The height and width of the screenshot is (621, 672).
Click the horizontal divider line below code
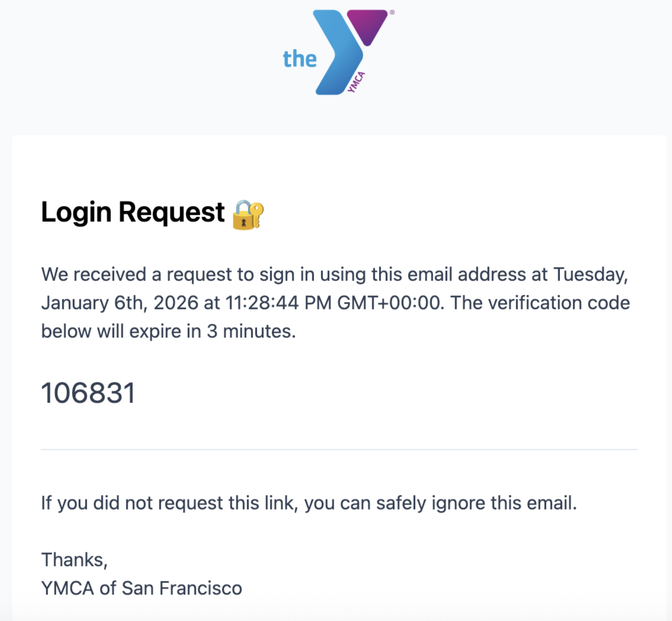[339, 449]
